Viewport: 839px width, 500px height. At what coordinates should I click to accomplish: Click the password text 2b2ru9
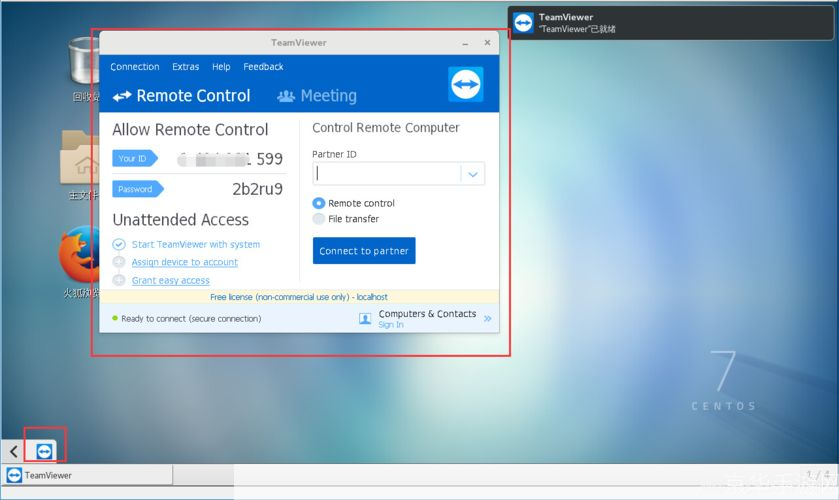[x=257, y=189]
